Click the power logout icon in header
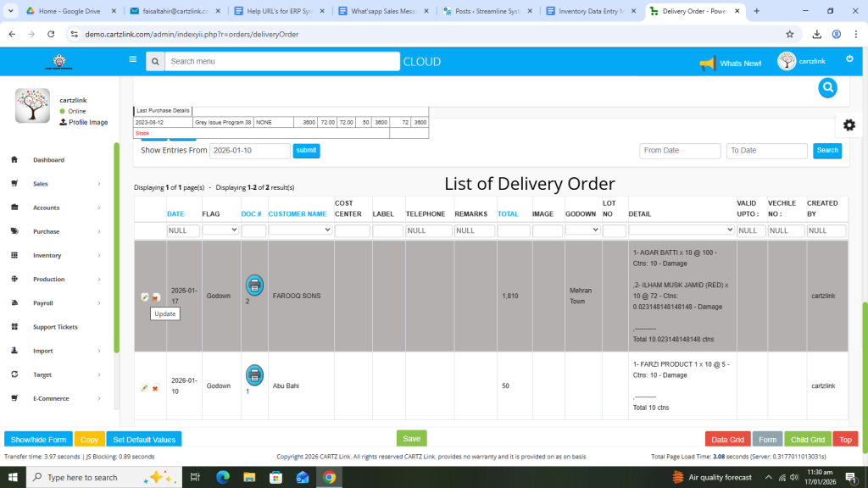 pyautogui.click(x=849, y=59)
